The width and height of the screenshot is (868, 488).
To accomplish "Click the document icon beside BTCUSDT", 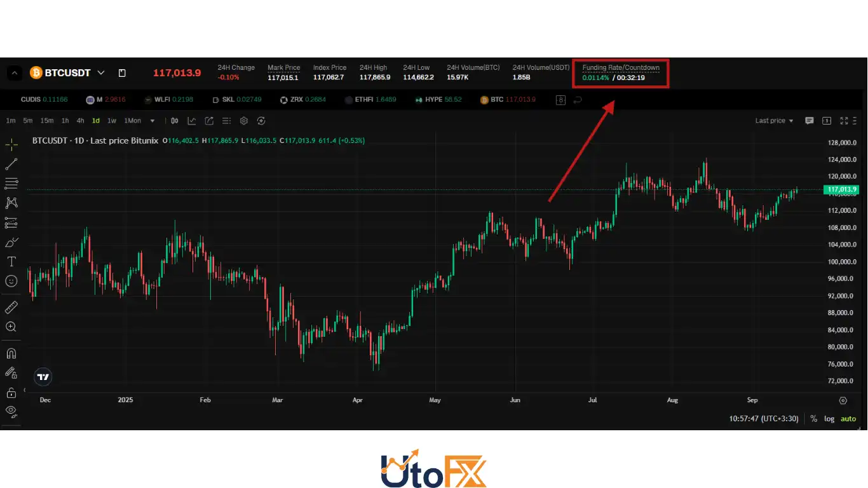I will point(122,73).
